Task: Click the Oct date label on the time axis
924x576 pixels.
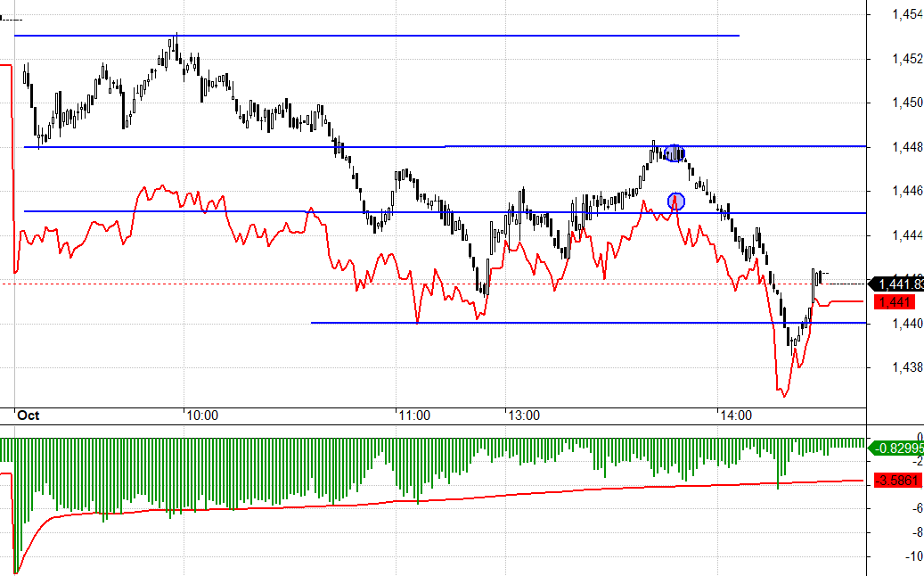Action: click(29, 416)
